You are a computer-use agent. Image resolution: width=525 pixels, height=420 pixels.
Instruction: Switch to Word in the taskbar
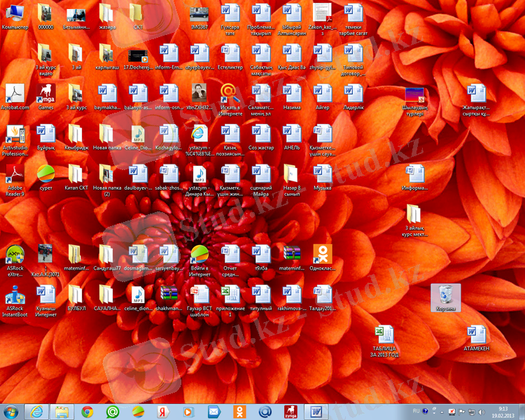click(x=316, y=412)
